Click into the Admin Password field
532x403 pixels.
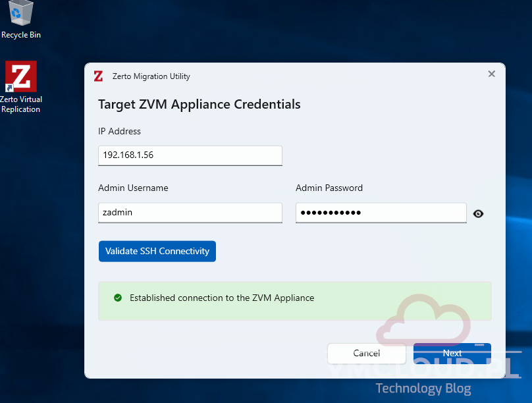click(x=381, y=213)
